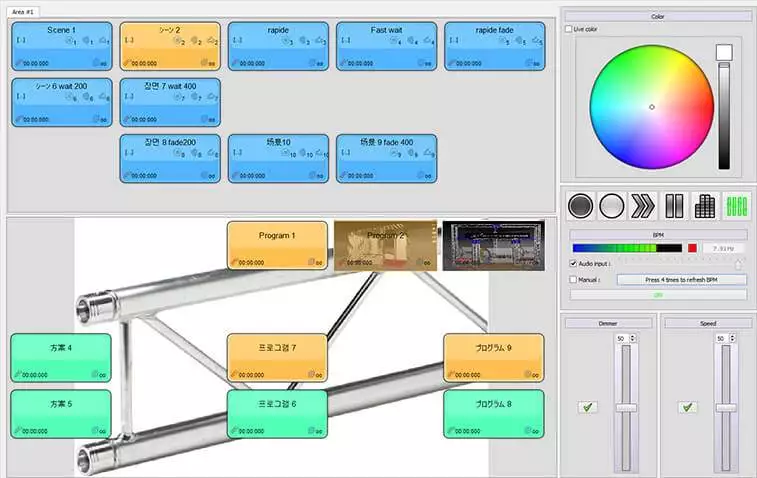757x478 pixels.
Task: Enable the Live color checkbox
Action: pos(569,29)
